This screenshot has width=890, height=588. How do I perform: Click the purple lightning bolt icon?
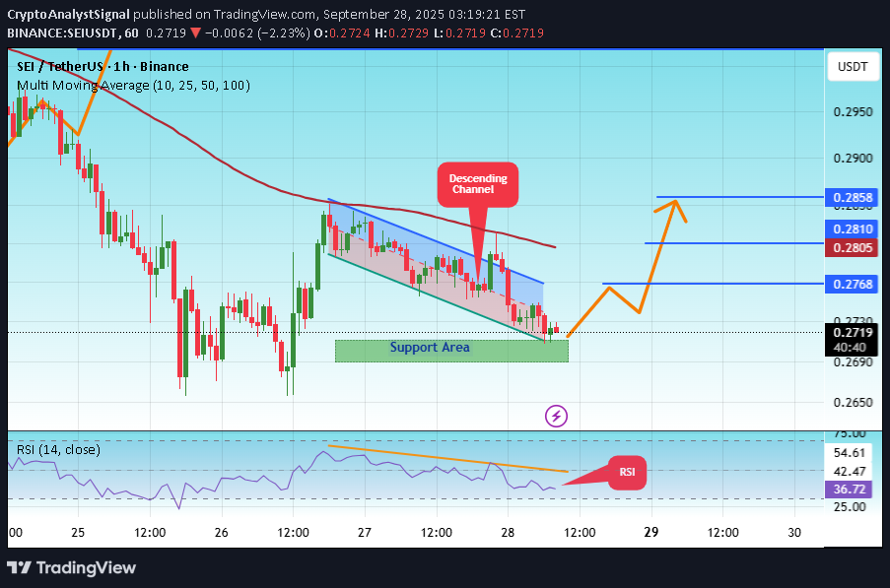coord(556,416)
